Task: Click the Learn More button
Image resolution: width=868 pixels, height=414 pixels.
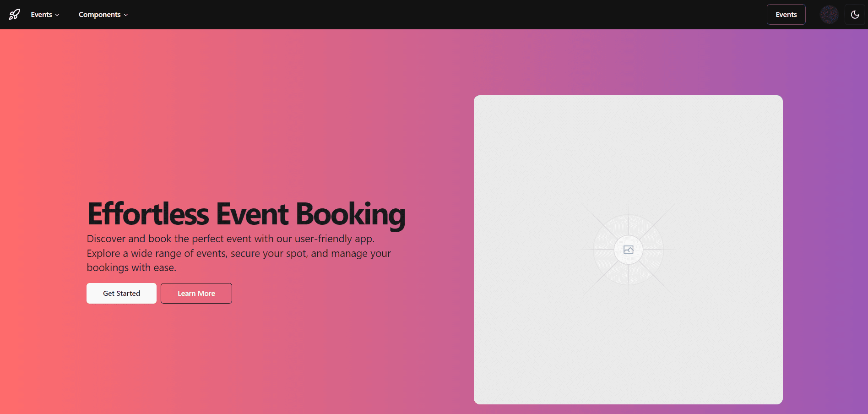Action: coord(196,293)
